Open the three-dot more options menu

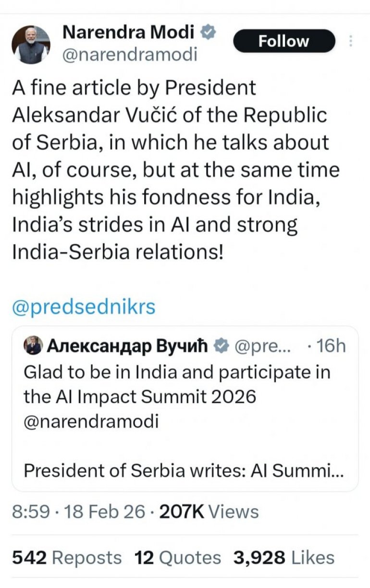click(351, 41)
